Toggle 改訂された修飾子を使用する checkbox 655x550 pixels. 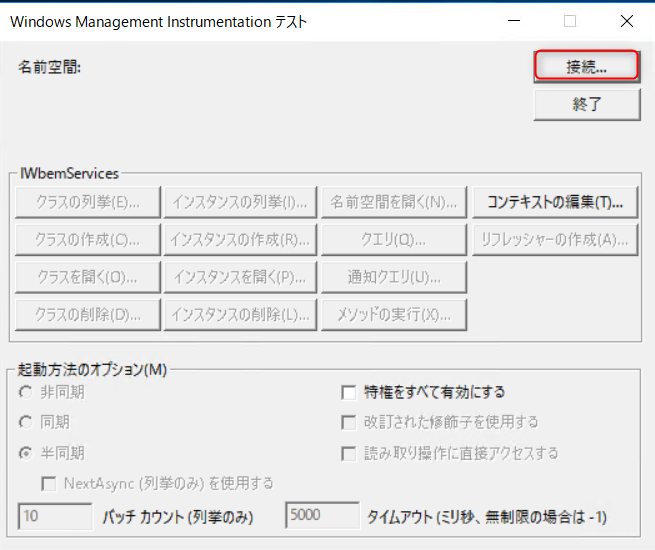tap(349, 422)
